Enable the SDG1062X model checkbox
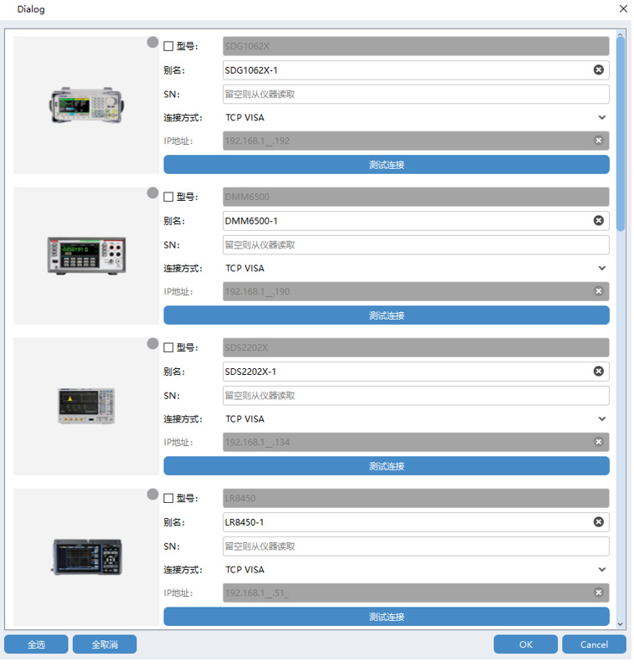This screenshot has height=672, width=634. (168, 47)
